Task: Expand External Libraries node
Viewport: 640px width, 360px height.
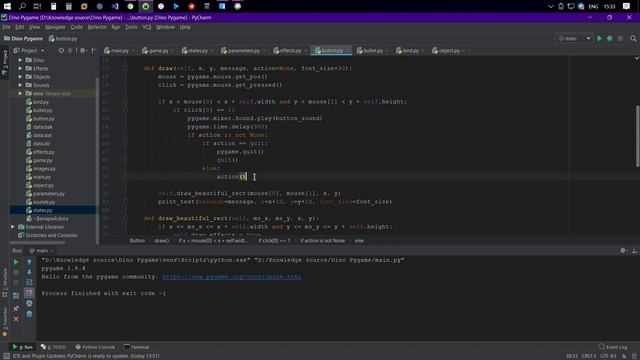Action: 13,227
